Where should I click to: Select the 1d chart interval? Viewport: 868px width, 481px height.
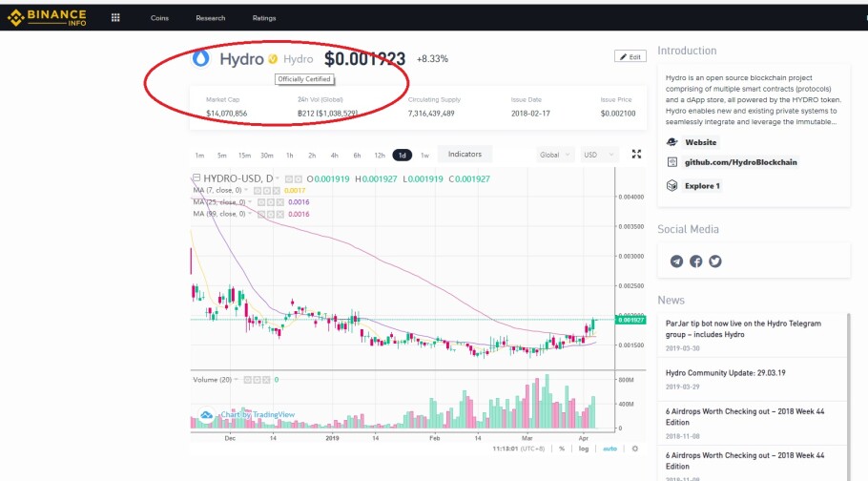pyautogui.click(x=403, y=156)
